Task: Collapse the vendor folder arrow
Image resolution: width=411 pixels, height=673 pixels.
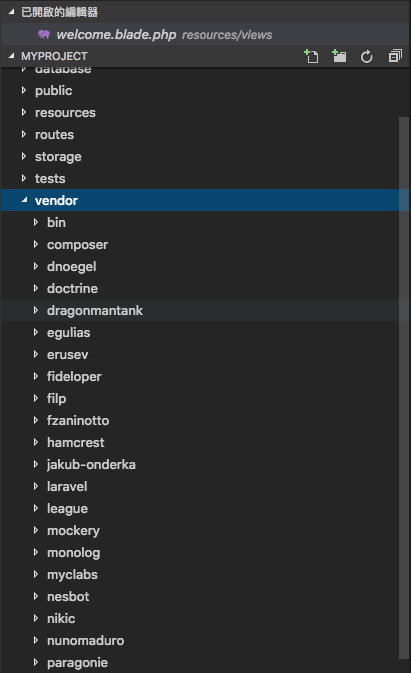Action: tap(24, 200)
